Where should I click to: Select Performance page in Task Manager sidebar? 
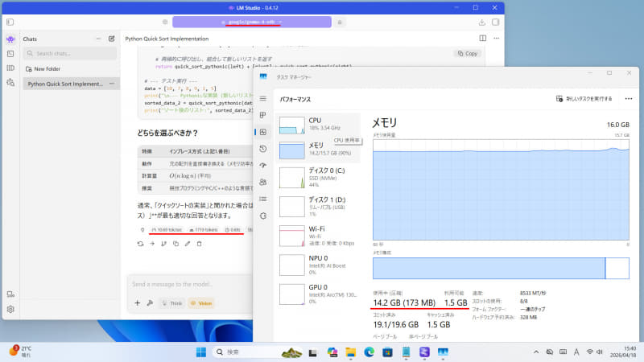(263, 132)
